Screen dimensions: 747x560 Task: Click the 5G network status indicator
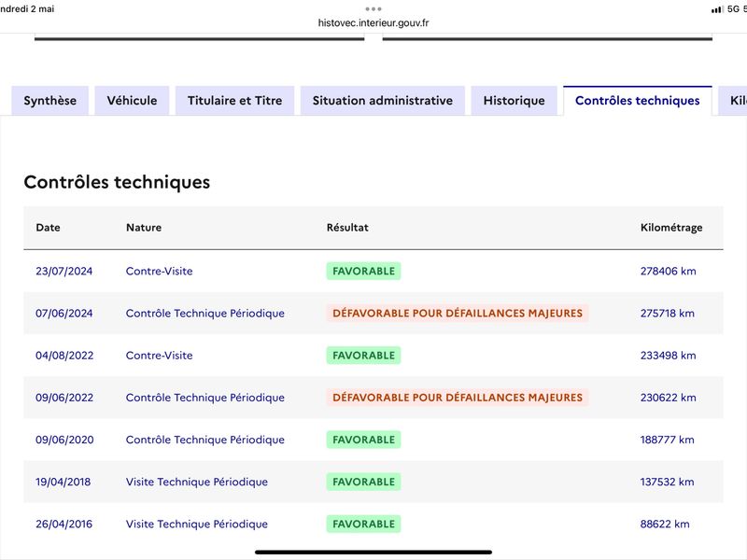click(733, 9)
